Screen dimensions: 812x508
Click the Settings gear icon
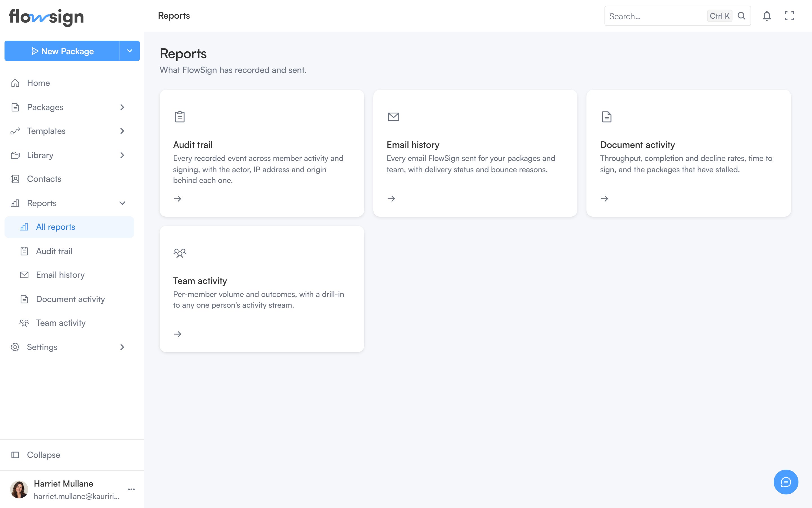tap(15, 347)
